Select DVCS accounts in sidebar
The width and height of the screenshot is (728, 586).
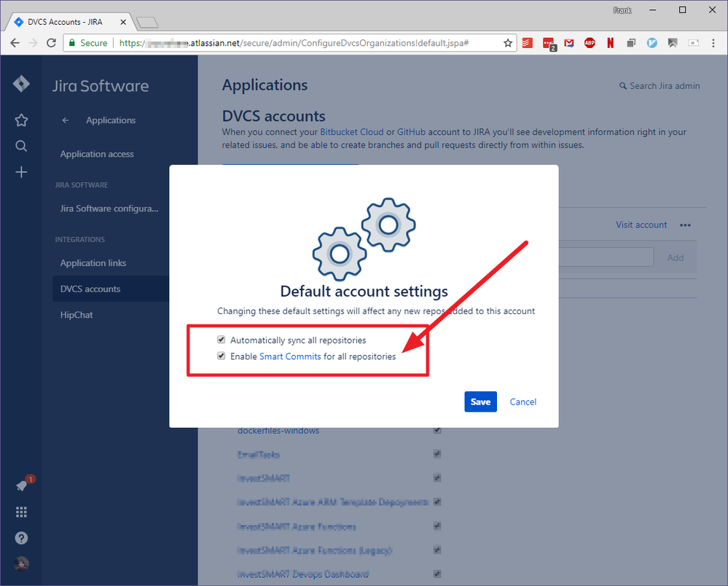(x=111, y=289)
